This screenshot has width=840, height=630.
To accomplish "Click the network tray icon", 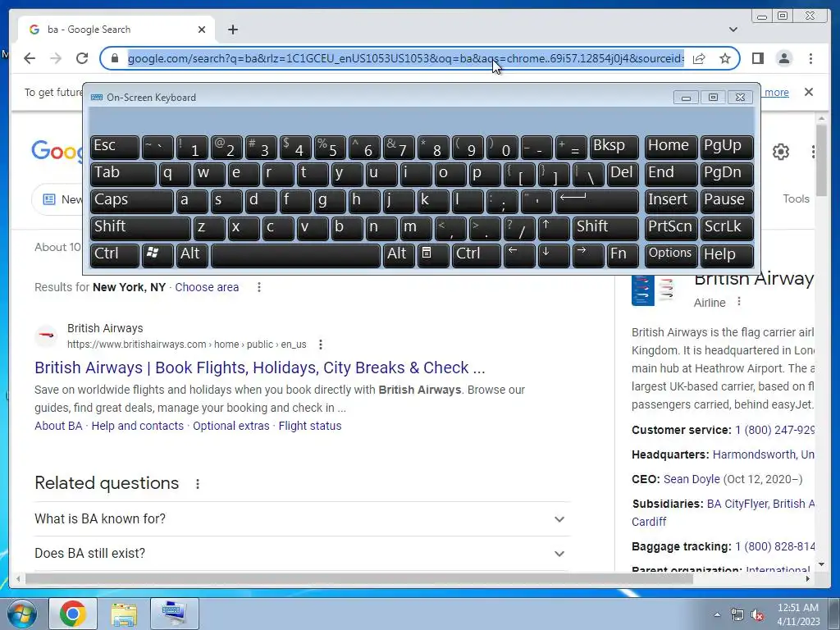I will (737, 615).
